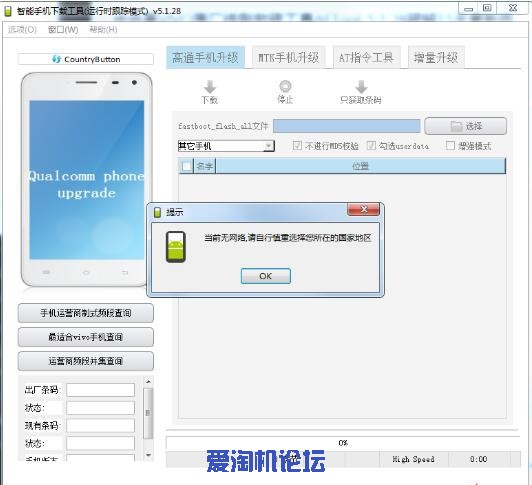Open the 增量升级 tab
The image size is (532, 485).
pyautogui.click(x=436, y=57)
